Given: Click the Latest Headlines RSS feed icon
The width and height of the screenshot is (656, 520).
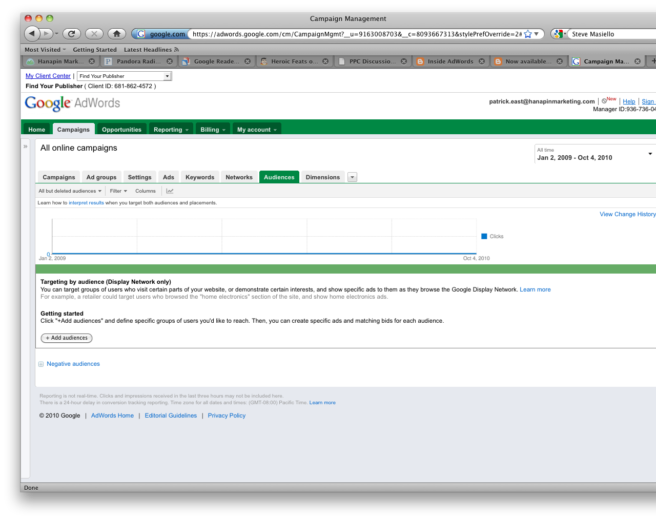Looking at the screenshot, I should coord(177,49).
